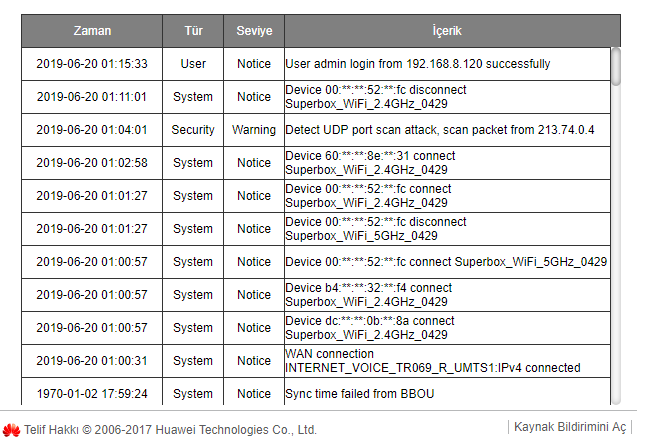Select the Zaman column header

click(x=92, y=31)
